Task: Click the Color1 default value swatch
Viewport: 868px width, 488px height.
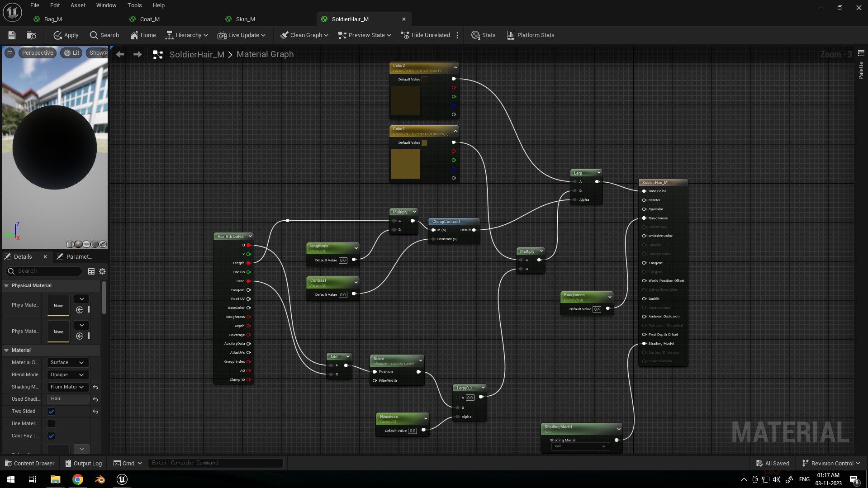Action: point(424,143)
